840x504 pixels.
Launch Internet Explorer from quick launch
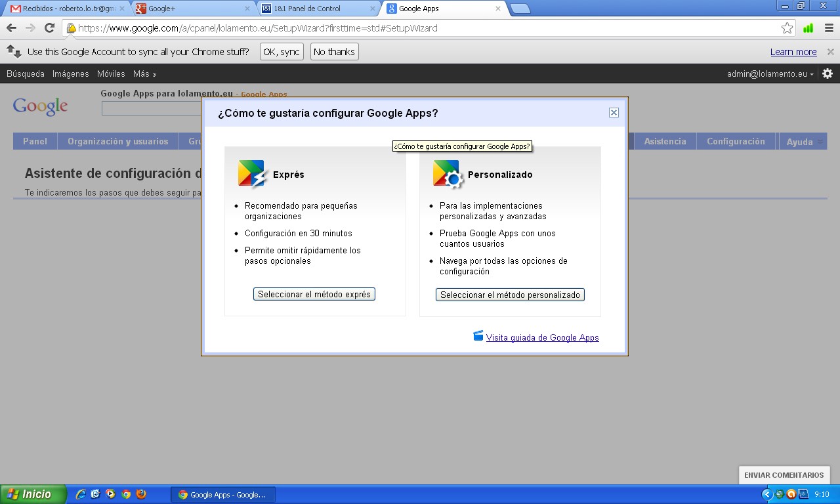click(x=81, y=494)
